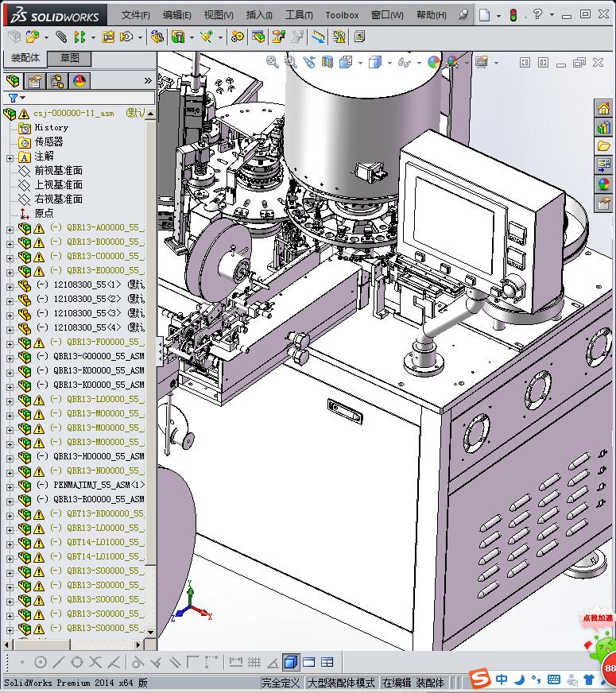Image resolution: width=616 pixels, height=693 pixels.
Task: Click the Section View icon
Action: pos(327,62)
